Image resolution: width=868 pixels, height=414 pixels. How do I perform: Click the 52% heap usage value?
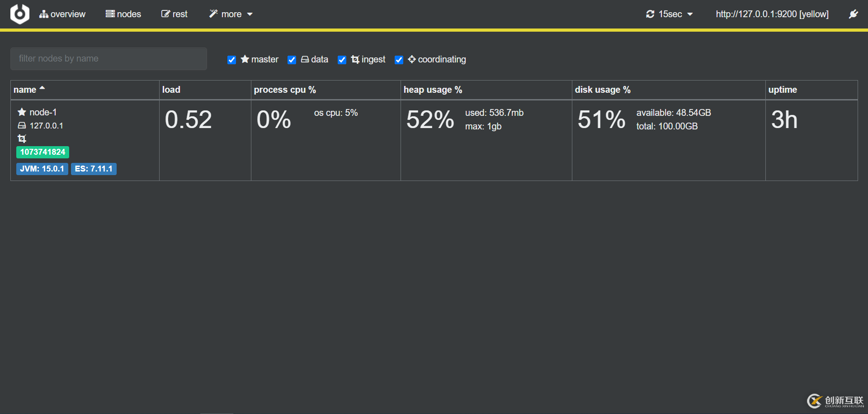[x=430, y=120]
